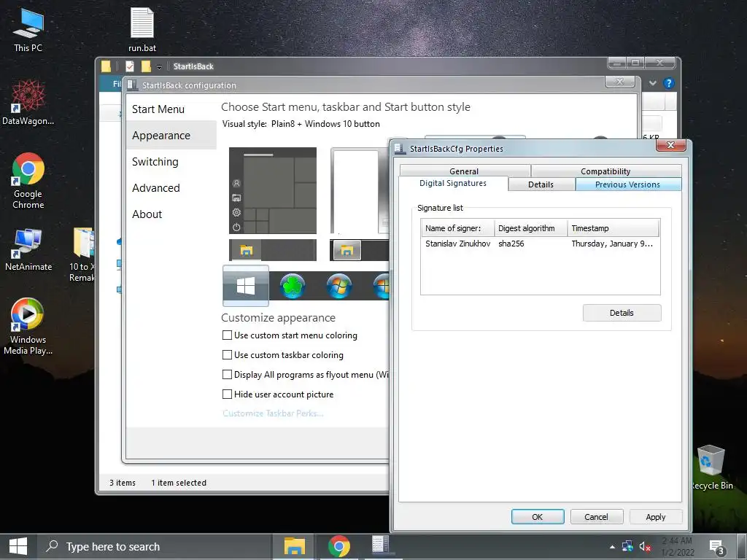Switch to the Compatibility tab
747x560 pixels.
click(x=605, y=171)
